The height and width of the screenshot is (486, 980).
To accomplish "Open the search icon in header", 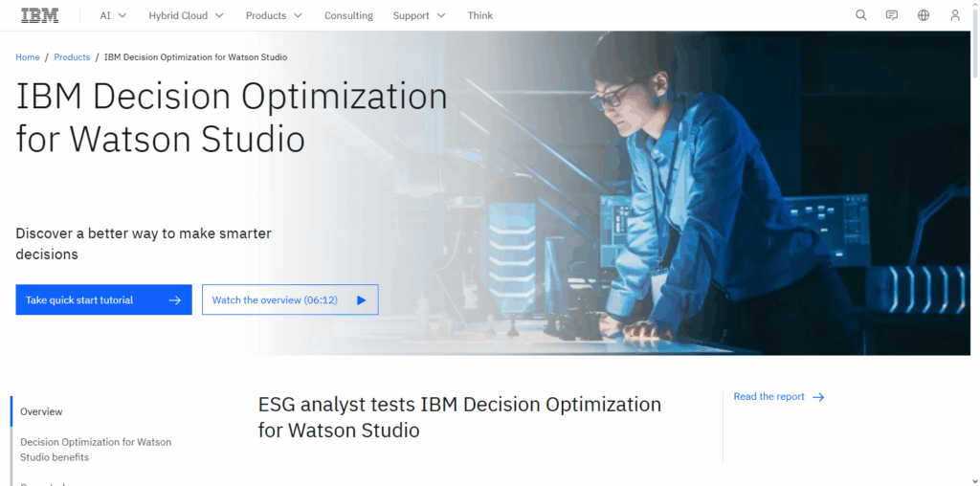I will pos(861,15).
